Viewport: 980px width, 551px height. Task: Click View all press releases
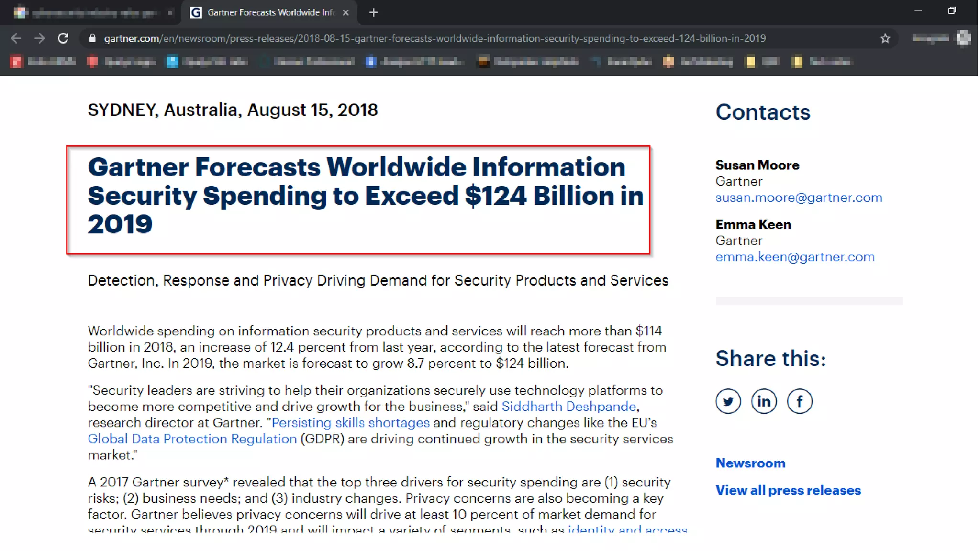coord(788,490)
